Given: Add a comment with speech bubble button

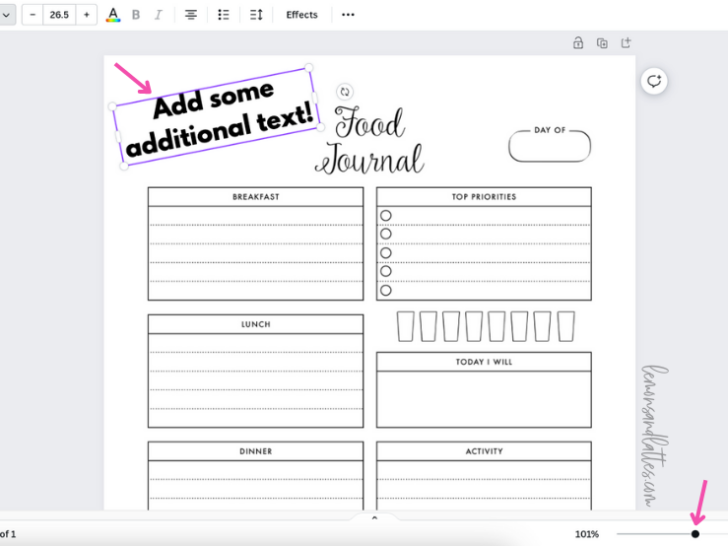Looking at the screenshot, I should (x=654, y=81).
